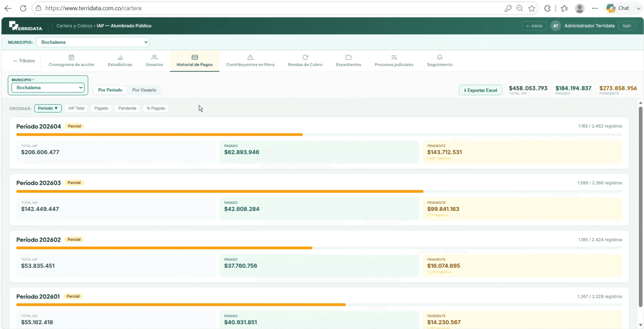Sort by Pendiente

[127, 108]
